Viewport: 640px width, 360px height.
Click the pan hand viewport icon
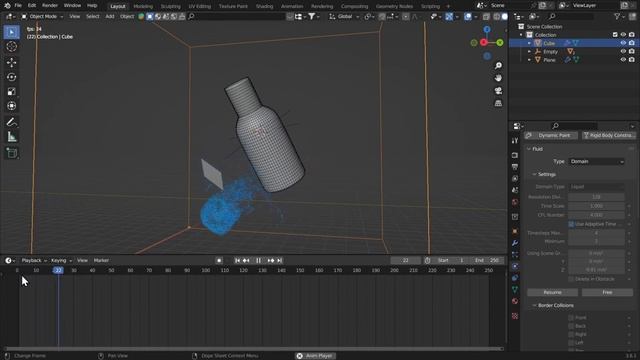[x=498, y=78]
